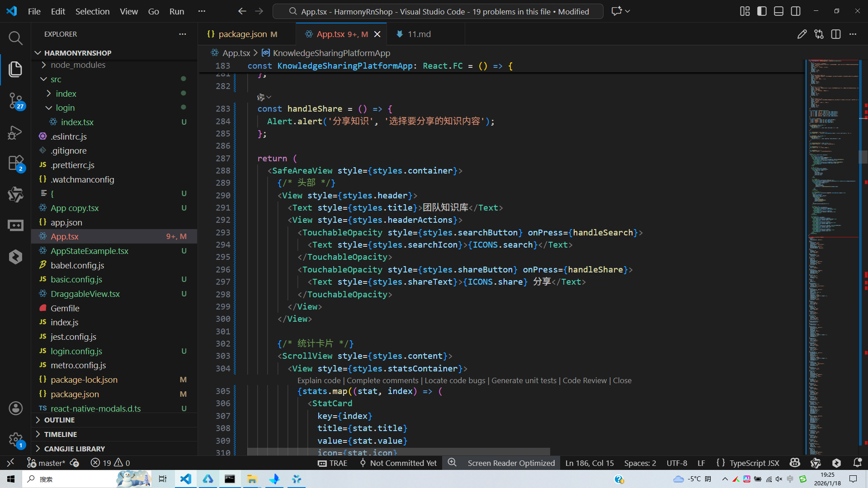Image resolution: width=868 pixels, height=488 pixels.
Task: Click split editor right icon
Action: click(x=836, y=34)
